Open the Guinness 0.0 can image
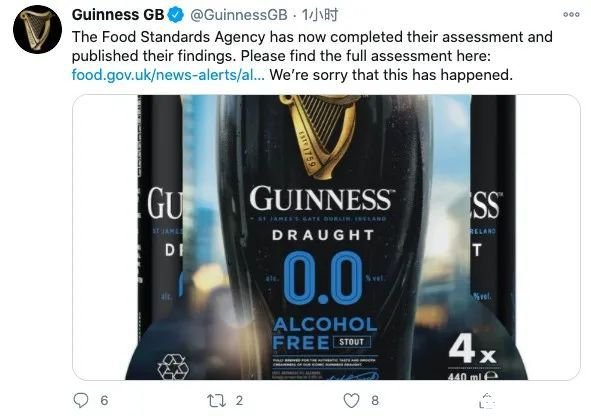This screenshot has height=418, width=591. [326, 237]
